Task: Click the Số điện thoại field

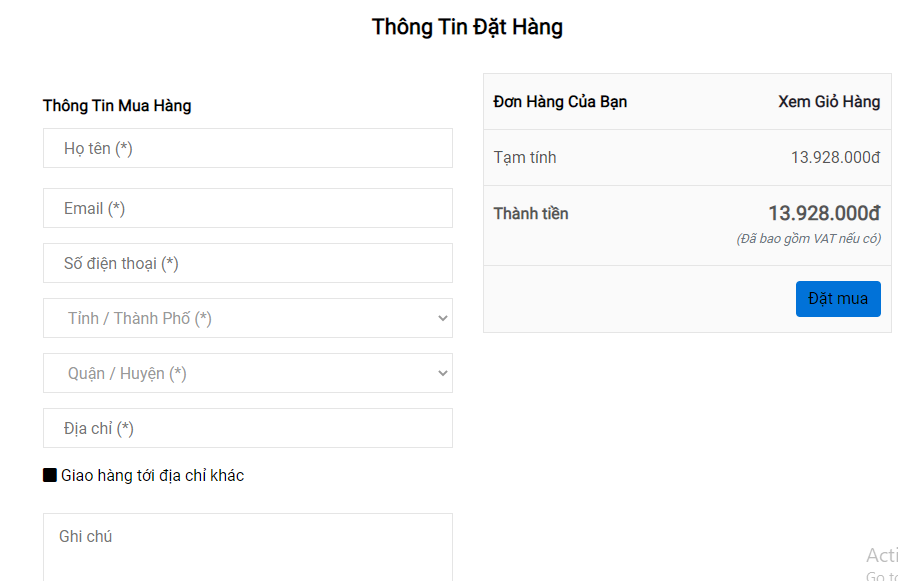Action: pos(247,263)
